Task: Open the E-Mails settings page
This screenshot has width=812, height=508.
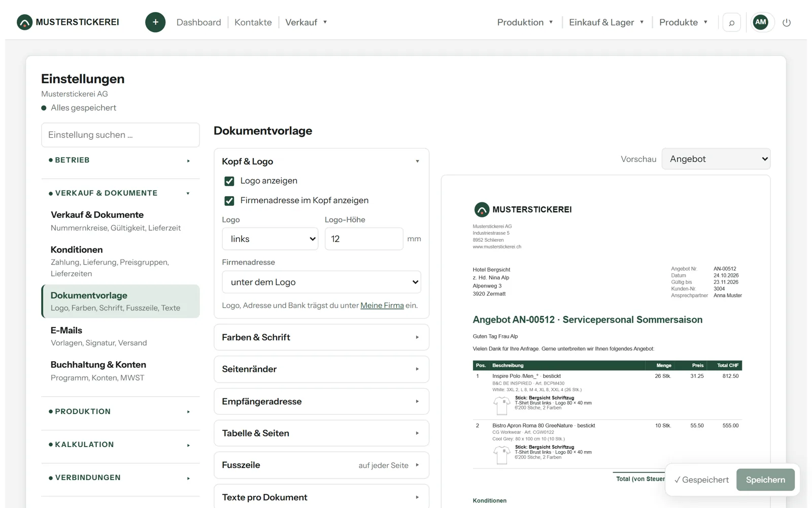Action: 120,336
